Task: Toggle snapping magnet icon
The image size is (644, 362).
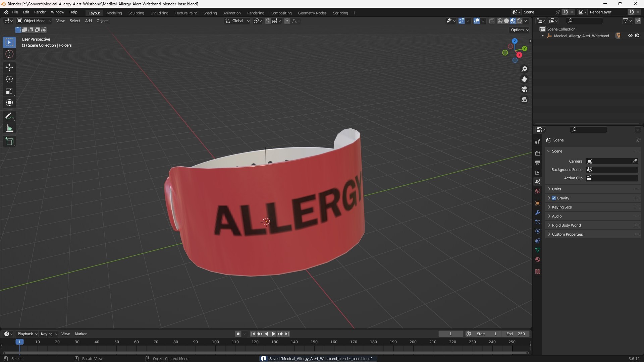Action: (268, 21)
